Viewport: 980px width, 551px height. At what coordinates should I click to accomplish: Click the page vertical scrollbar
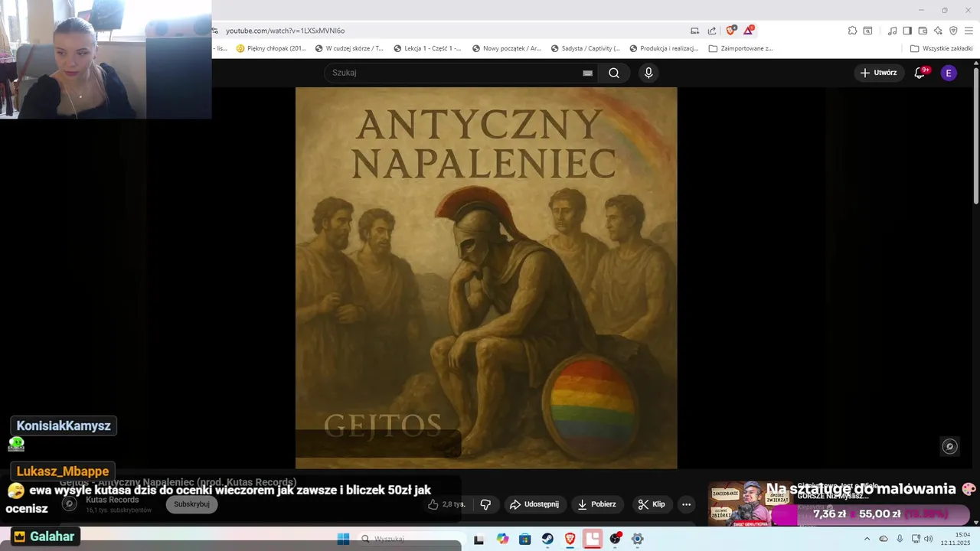pos(975,136)
